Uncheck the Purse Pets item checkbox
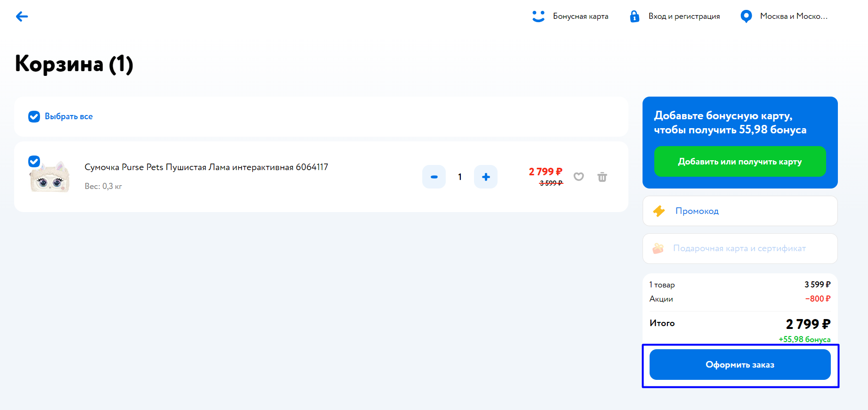Image resolution: width=868 pixels, height=410 pixels. (x=34, y=161)
